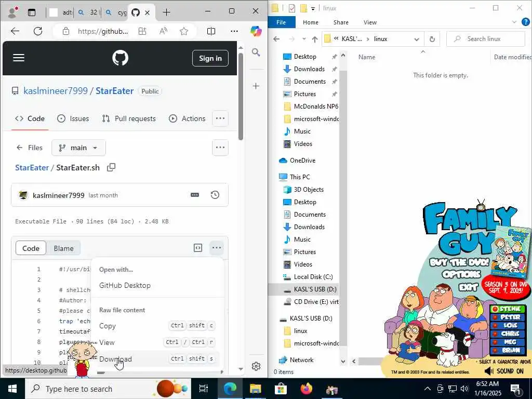The image size is (532, 399).
Task: Open Edge settings and more ellipsis
Action: [234, 31]
